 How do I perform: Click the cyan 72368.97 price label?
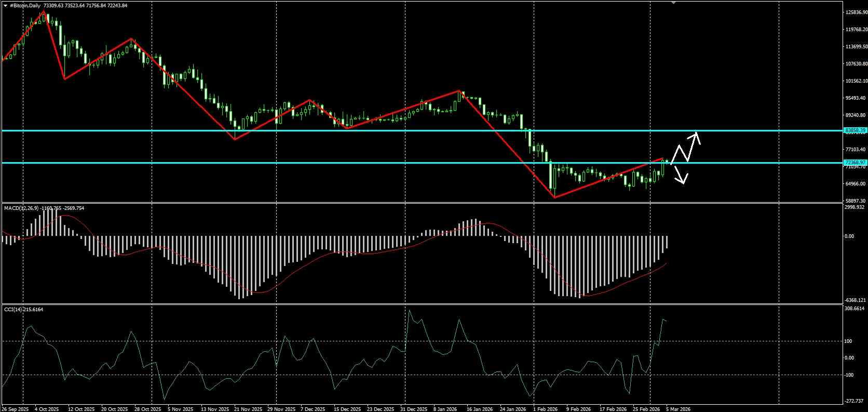(855, 163)
